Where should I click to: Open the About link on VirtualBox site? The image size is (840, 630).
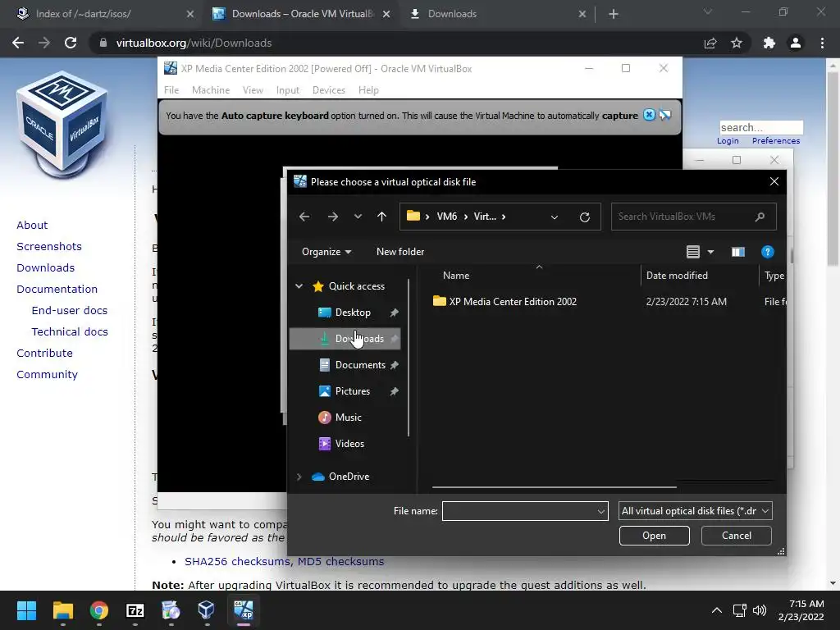(x=32, y=225)
